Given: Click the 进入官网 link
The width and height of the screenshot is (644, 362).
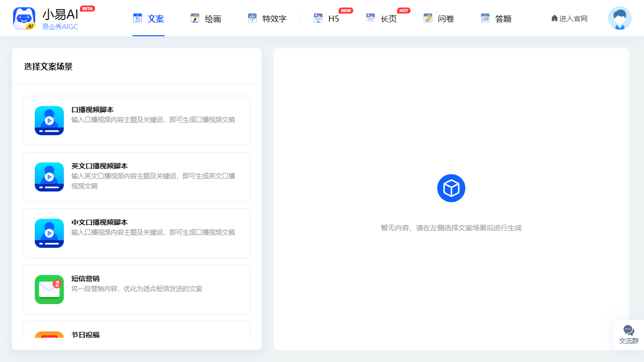Looking at the screenshot, I should 570,19.
